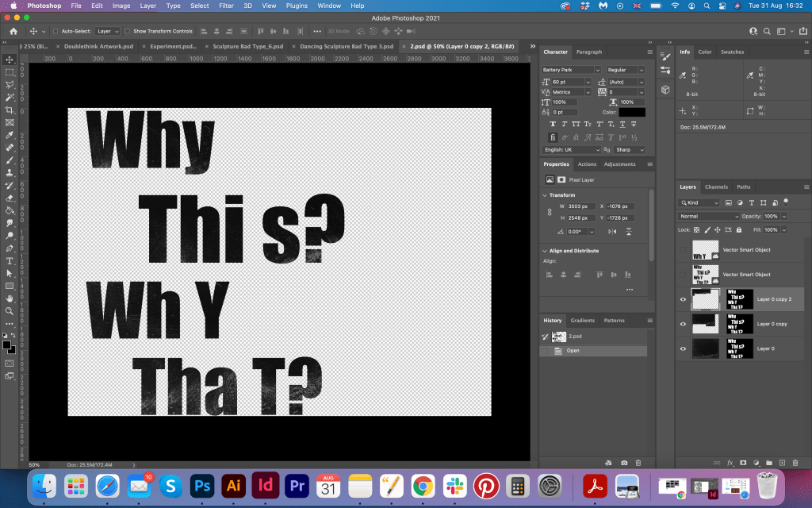Pick the Eyedropper tool in the toolbar
This screenshot has height=508, width=812.
[10, 135]
